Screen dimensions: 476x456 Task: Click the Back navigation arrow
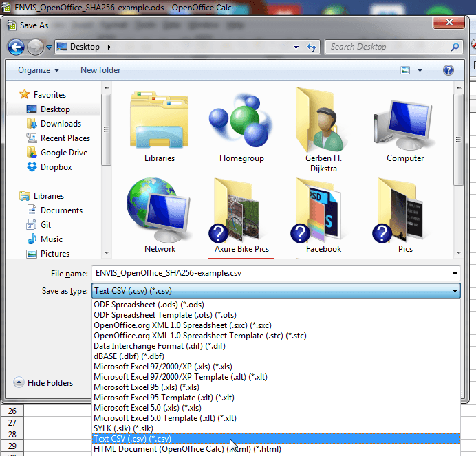pyautogui.click(x=16, y=47)
